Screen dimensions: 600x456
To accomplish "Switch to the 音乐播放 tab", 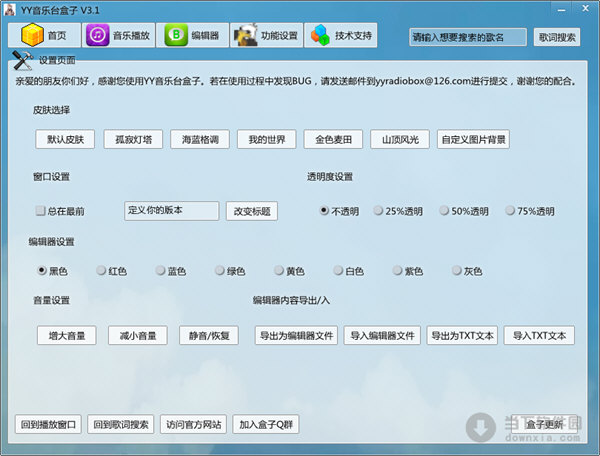I will [x=118, y=35].
